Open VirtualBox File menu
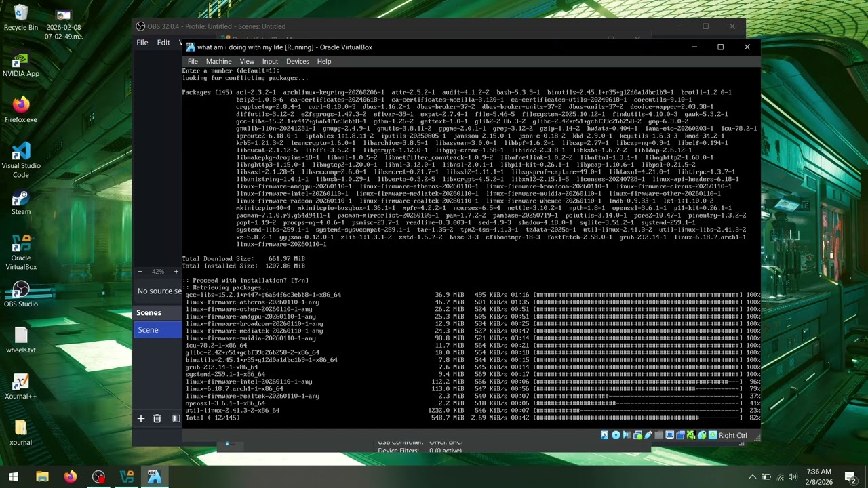The height and width of the screenshot is (488, 868). coord(193,62)
